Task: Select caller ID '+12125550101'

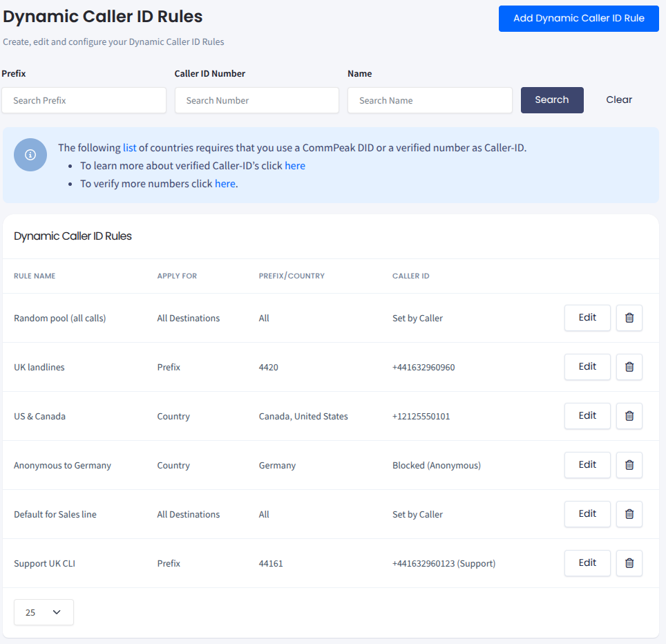Action: (x=421, y=416)
